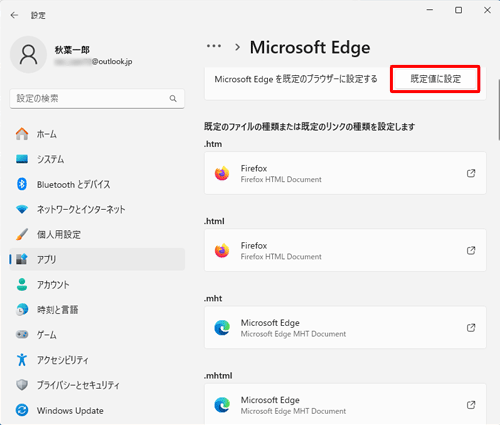Click the privacy shield icon
Screen dimensions: 500x425
point(22,385)
